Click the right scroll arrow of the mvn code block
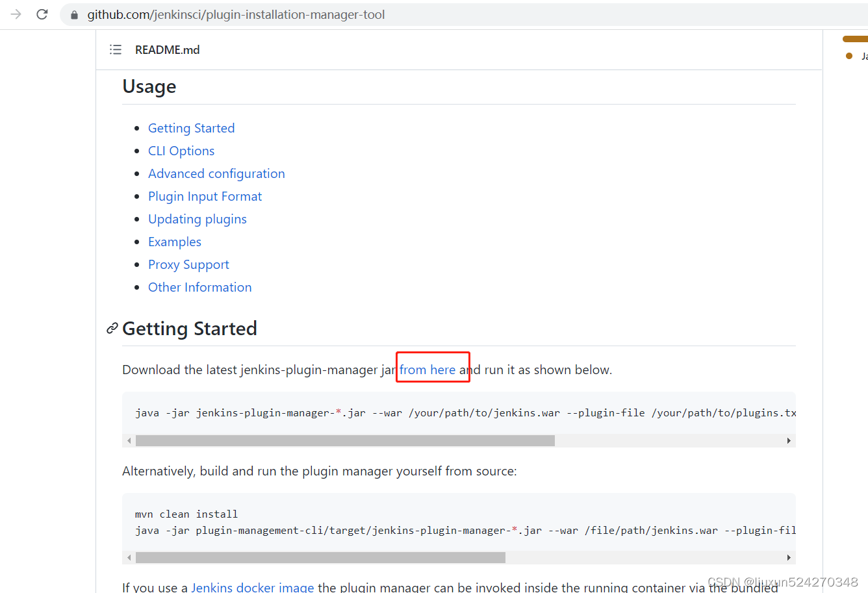 [789, 557]
